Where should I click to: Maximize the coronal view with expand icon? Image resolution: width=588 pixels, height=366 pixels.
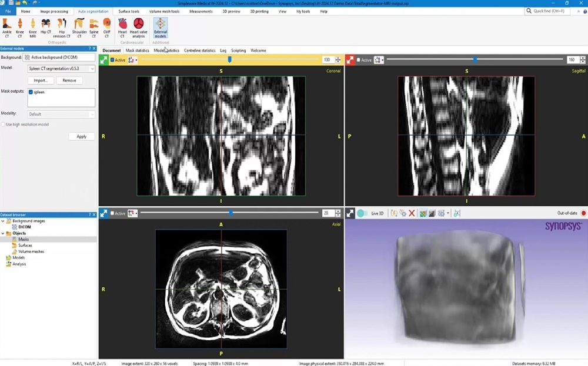click(104, 60)
